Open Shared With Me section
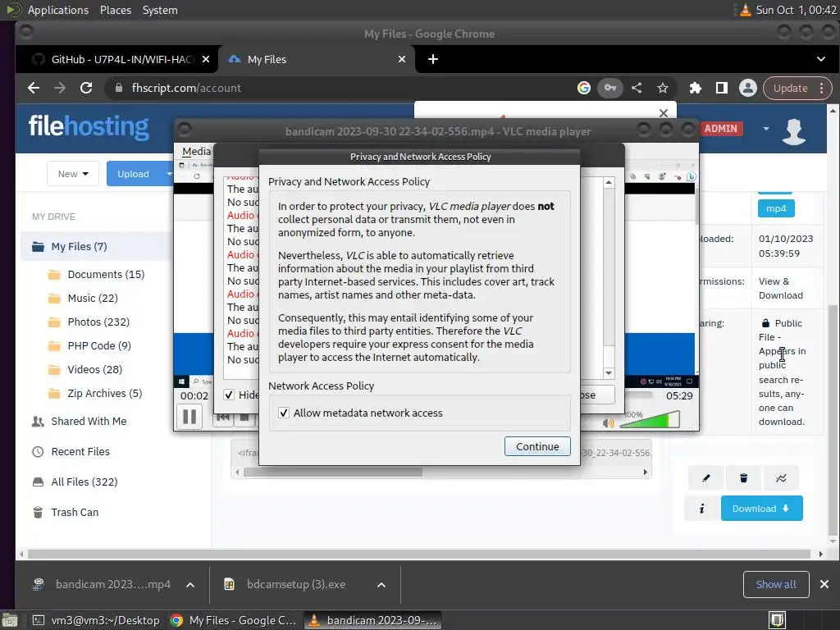Screen dimensions: 840x630 (89, 421)
